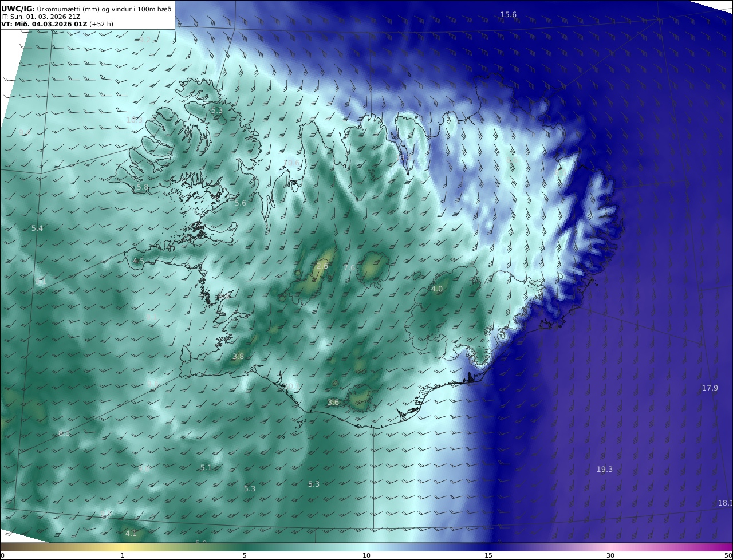
Task: Click the faint 9.2 value label
Action: click(144, 40)
